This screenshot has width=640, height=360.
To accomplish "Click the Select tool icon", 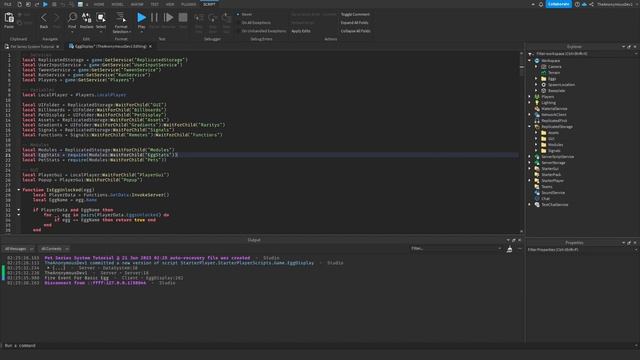I will [x=101, y=17].
